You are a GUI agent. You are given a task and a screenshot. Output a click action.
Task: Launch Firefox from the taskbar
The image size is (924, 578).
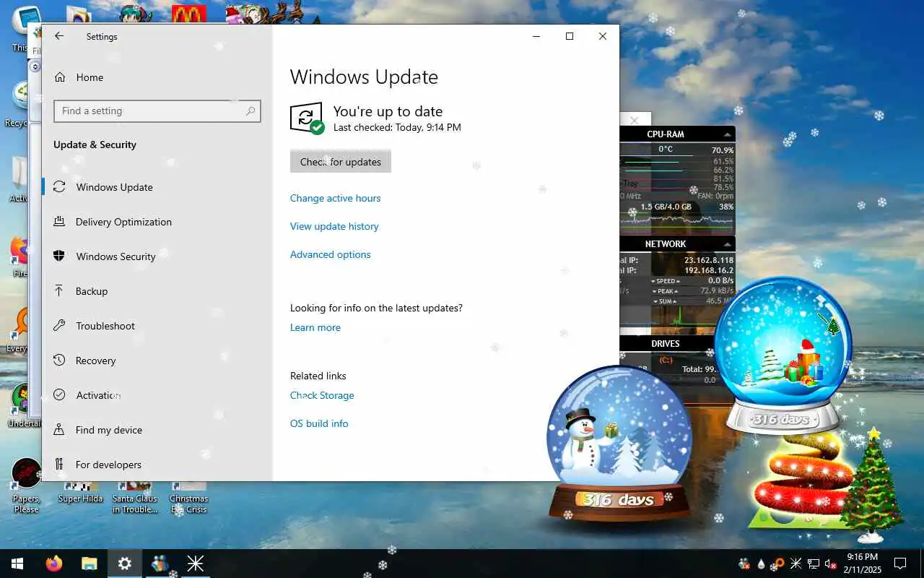pyautogui.click(x=54, y=564)
